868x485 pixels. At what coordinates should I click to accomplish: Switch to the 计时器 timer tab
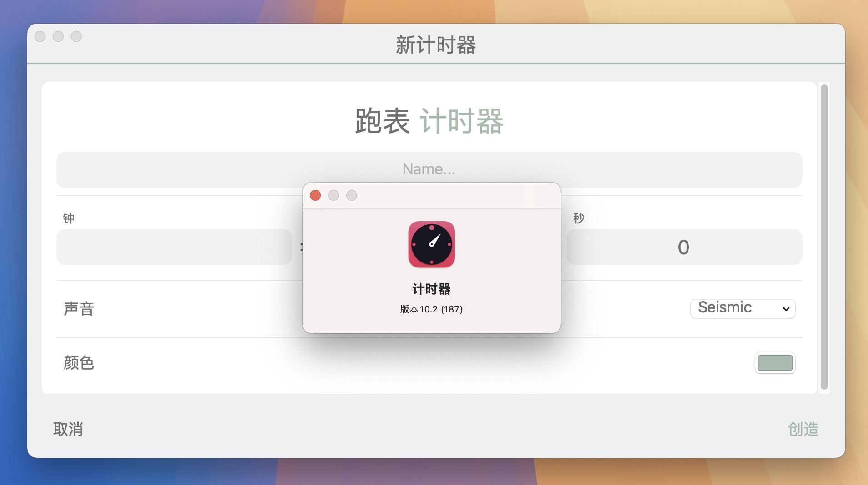click(x=461, y=121)
